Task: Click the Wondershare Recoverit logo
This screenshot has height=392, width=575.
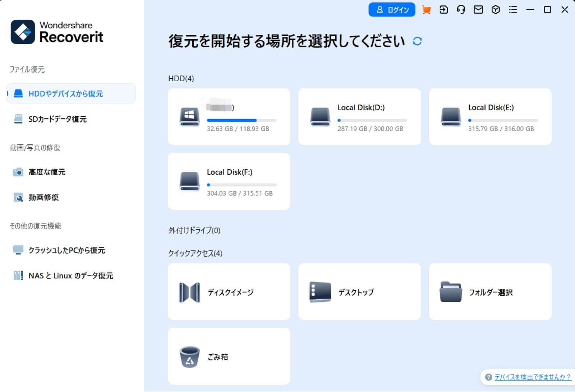Action: click(x=57, y=32)
